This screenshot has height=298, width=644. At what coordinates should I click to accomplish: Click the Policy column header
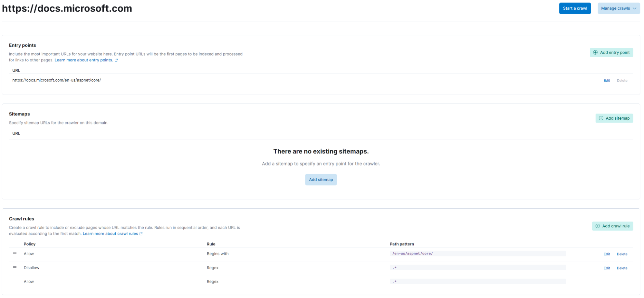[30, 244]
